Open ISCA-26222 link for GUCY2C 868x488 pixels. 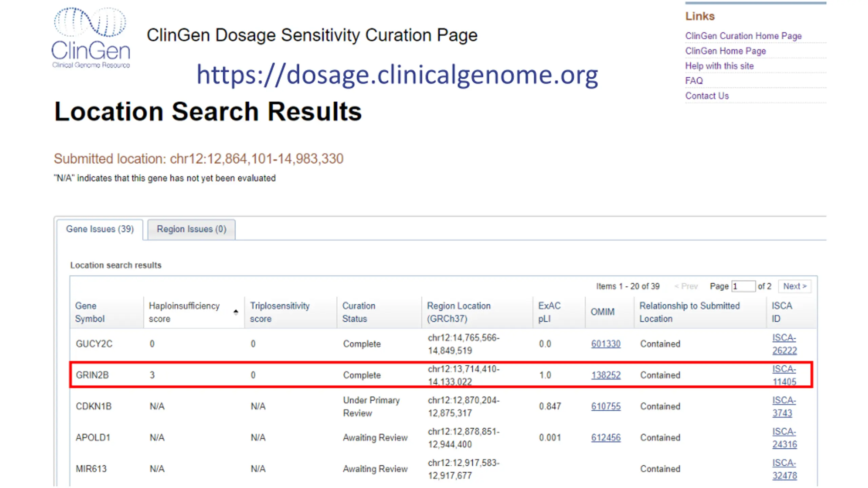tap(785, 344)
